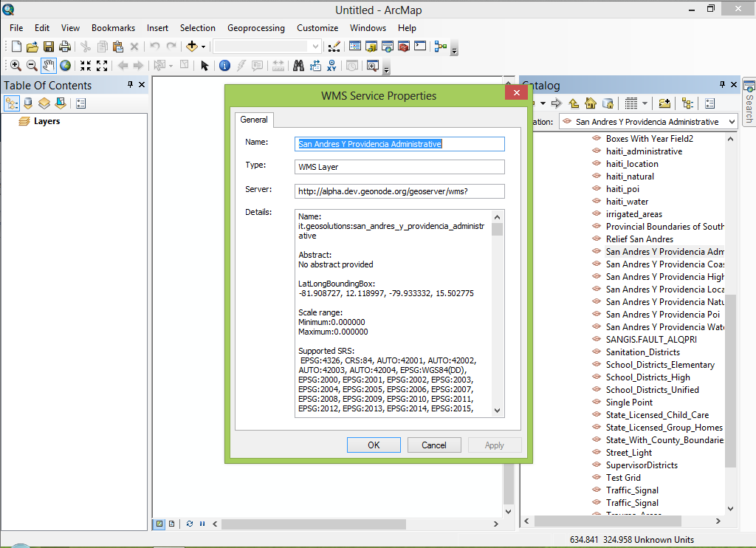Click the Full Extent globe icon
756x548 pixels.
coord(66,66)
